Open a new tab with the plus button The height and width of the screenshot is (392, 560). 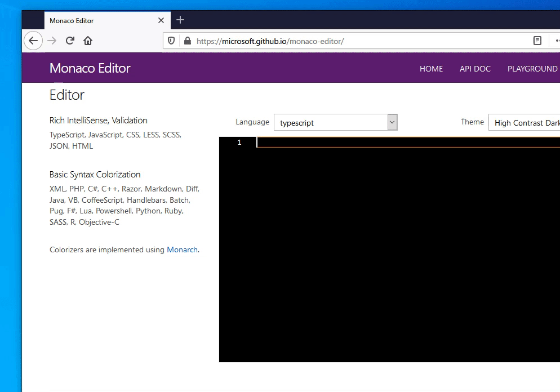tap(180, 20)
